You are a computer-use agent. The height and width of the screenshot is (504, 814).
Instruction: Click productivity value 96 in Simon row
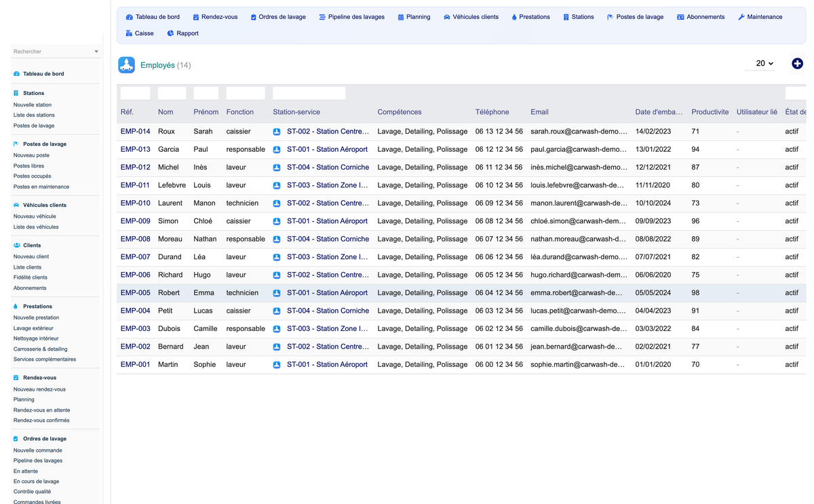tap(695, 221)
